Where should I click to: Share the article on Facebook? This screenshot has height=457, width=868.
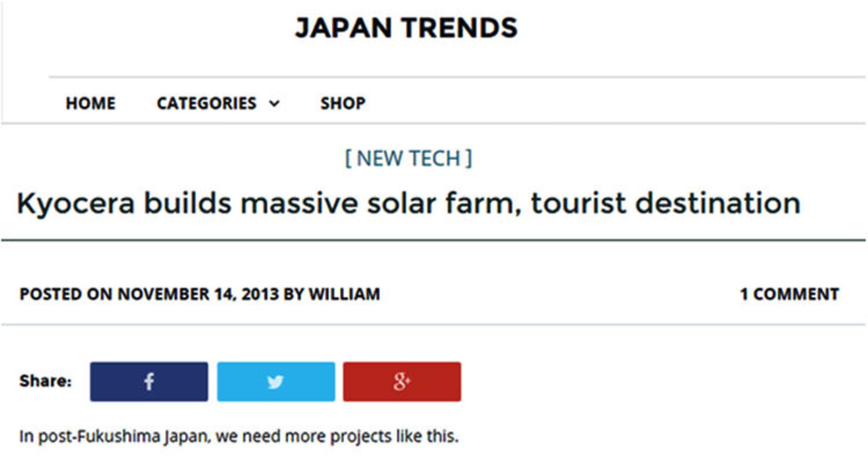click(x=149, y=382)
